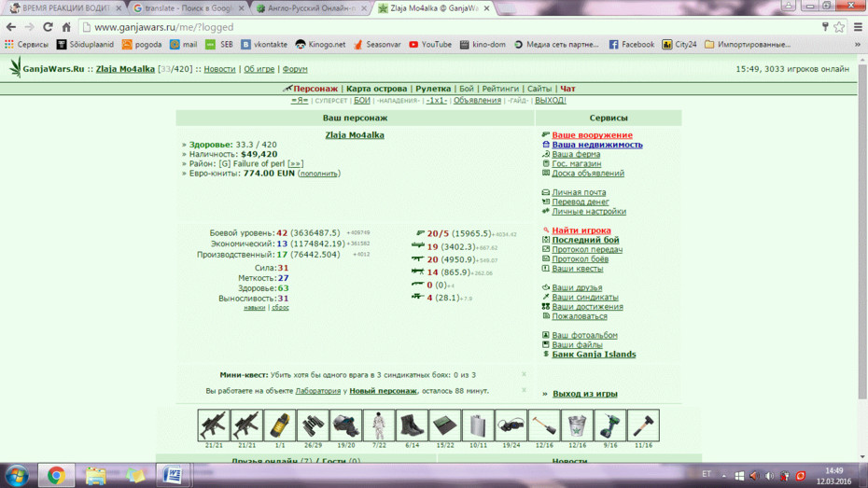Screen dimensions: 868x488
Task: Open Ваши квесты link
Action: point(578,269)
